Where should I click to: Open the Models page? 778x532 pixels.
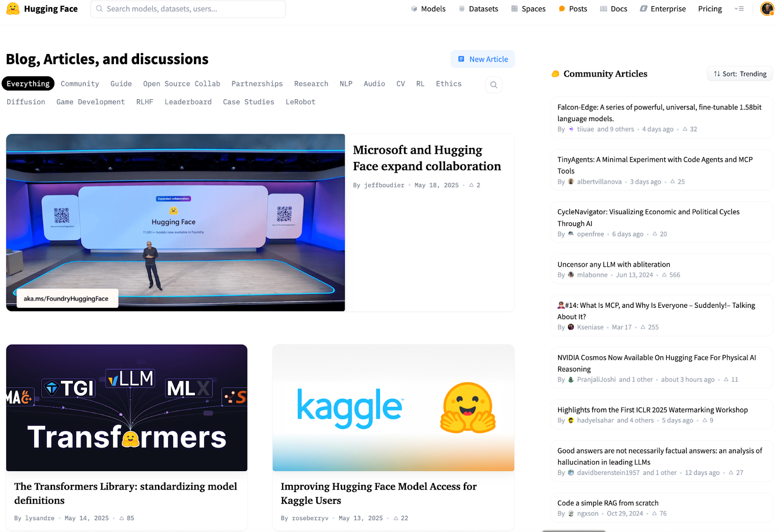coord(428,9)
